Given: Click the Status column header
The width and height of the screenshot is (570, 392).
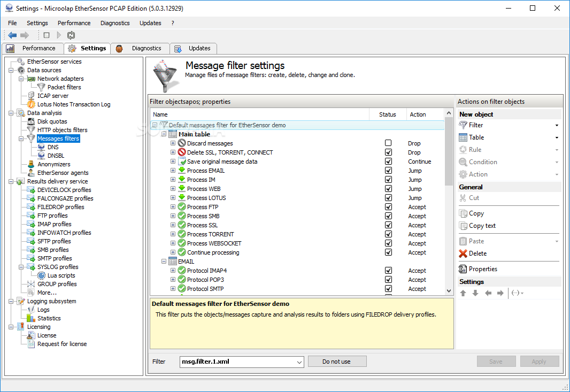Looking at the screenshot, I should coord(388,114).
